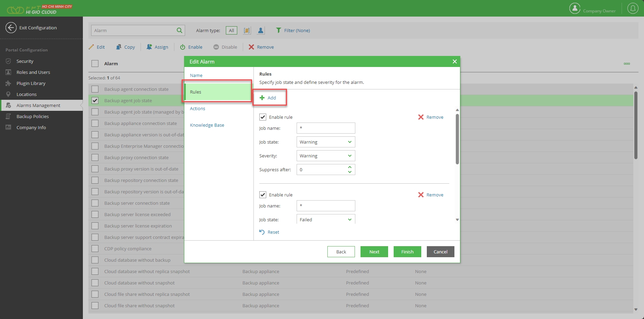Image resolution: width=644 pixels, height=319 pixels.
Task: Open the Job state Failed dropdown
Action: click(326, 220)
